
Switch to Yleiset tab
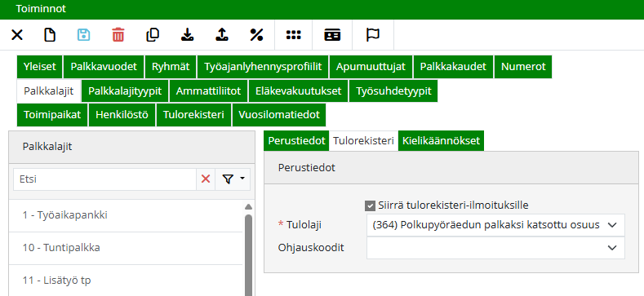pyautogui.click(x=39, y=67)
